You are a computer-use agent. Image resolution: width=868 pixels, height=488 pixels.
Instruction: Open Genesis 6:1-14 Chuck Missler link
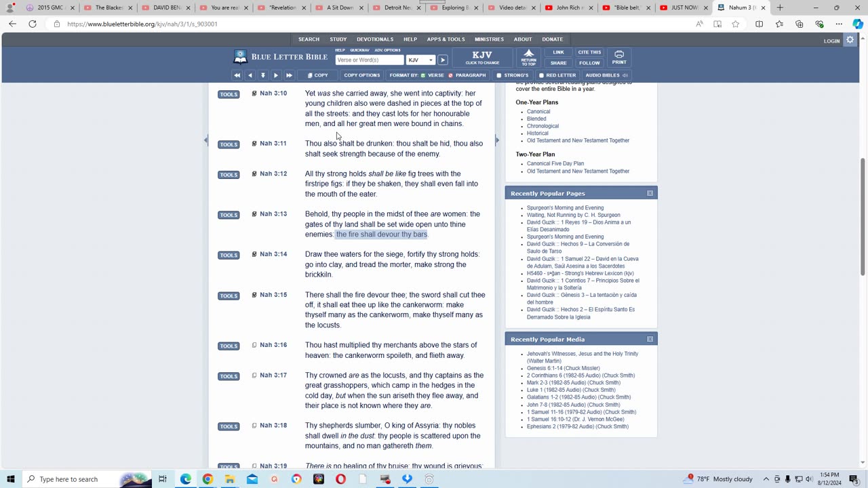563,368
